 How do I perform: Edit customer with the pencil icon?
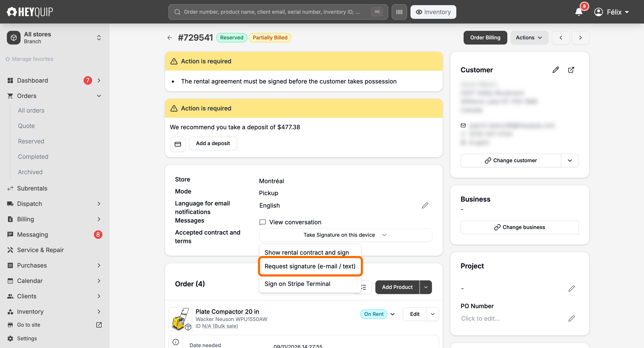pos(556,70)
